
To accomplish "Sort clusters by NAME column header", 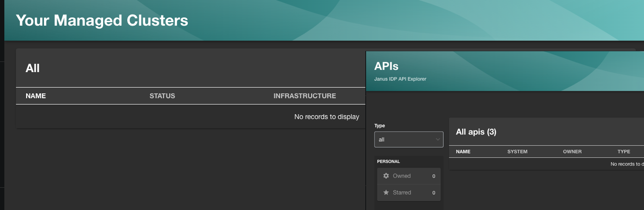I will click(36, 96).
